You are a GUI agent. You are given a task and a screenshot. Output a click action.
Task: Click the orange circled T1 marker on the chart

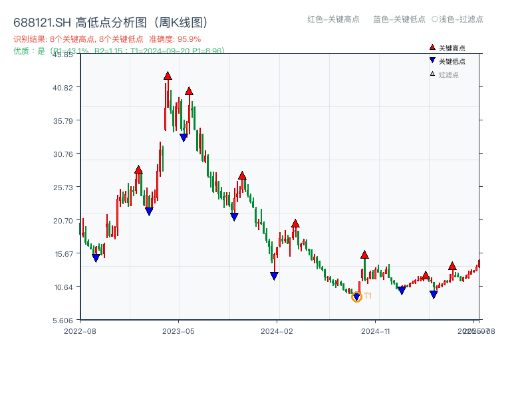(356, 297)
